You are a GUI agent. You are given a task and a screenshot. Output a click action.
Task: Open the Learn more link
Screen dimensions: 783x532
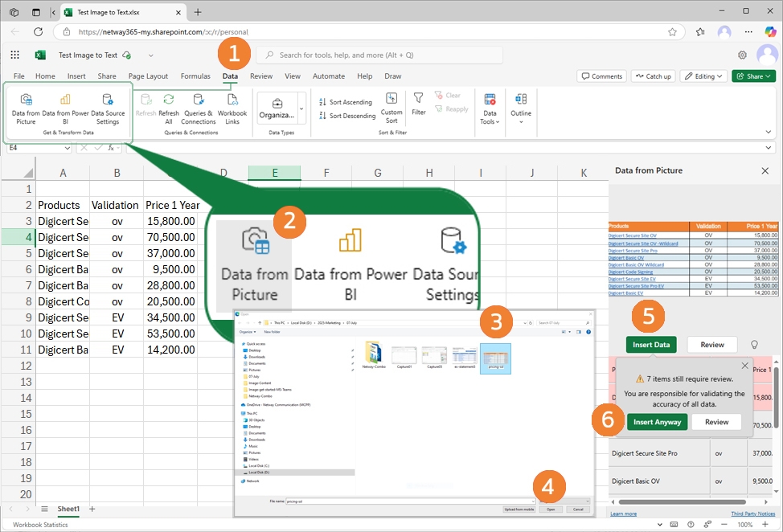point(623,514)
